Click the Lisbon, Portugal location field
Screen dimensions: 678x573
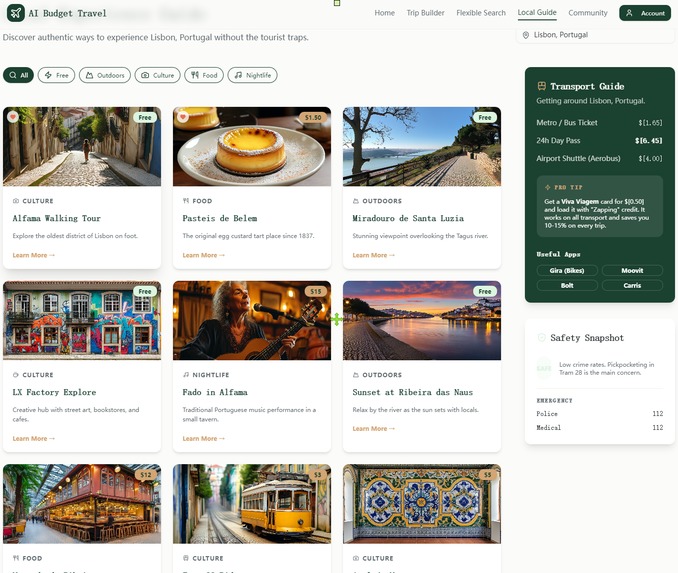(595, 35)
